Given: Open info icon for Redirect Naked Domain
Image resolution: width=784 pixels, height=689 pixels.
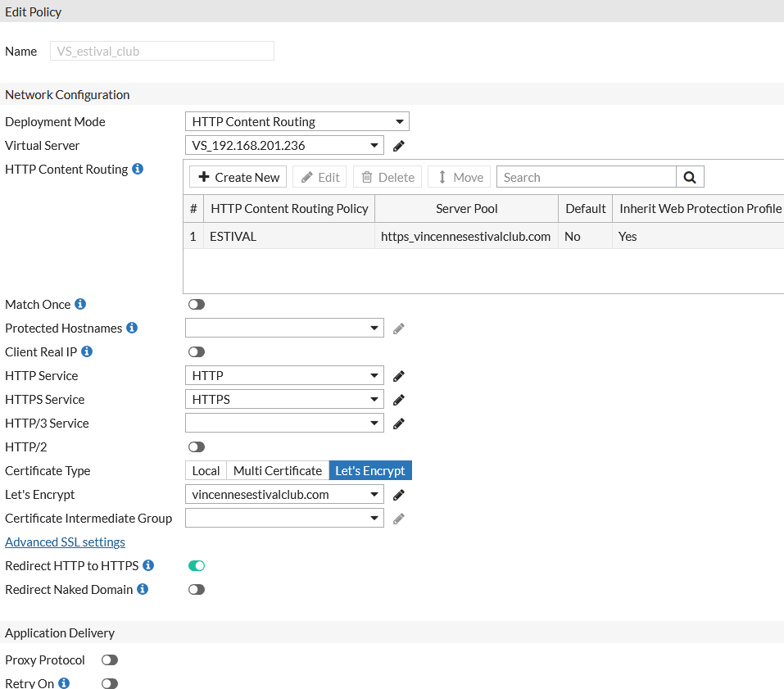Looking at the screenshot, I should pyautogui.click(x=143, y=589).
